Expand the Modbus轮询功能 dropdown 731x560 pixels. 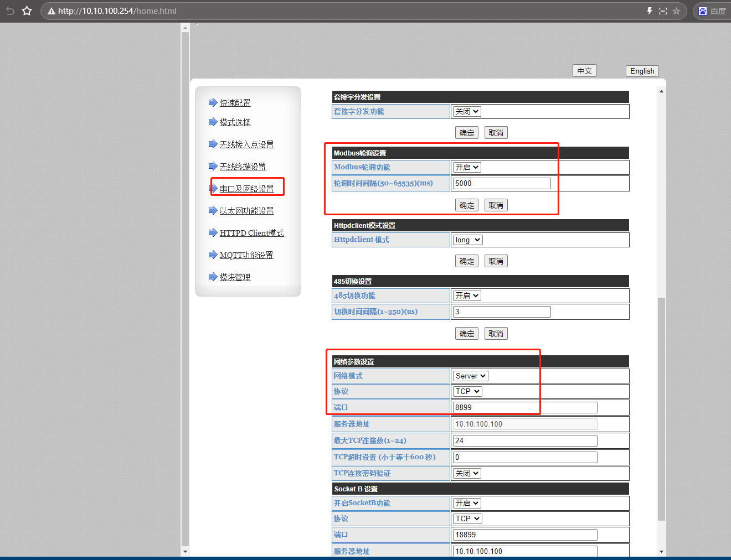coord(467,168)
